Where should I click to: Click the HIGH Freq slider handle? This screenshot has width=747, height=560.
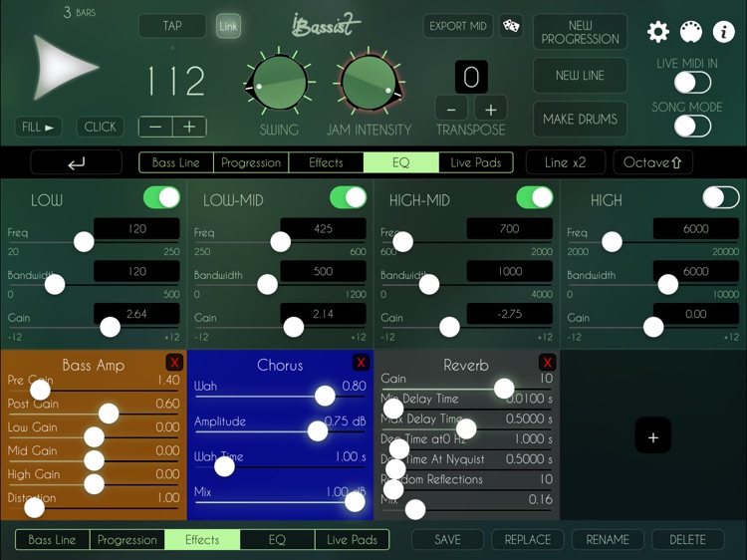coord(613,242)
